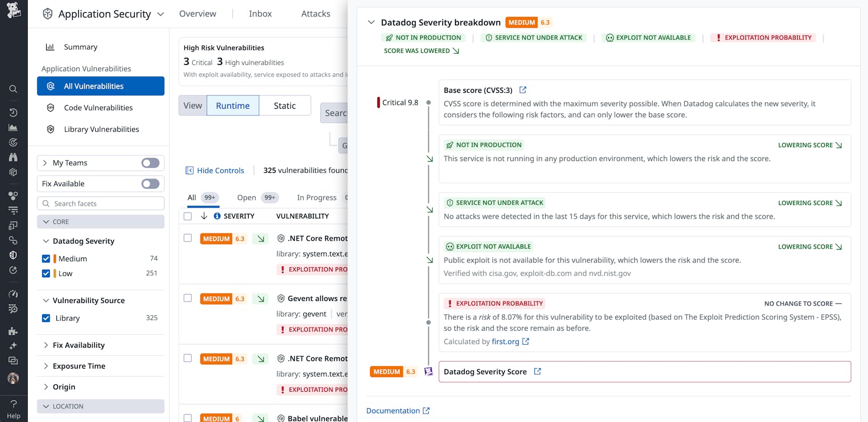The image size is (868, 422).
Task: Switch to the Static view tab
Action: [284, 106]
